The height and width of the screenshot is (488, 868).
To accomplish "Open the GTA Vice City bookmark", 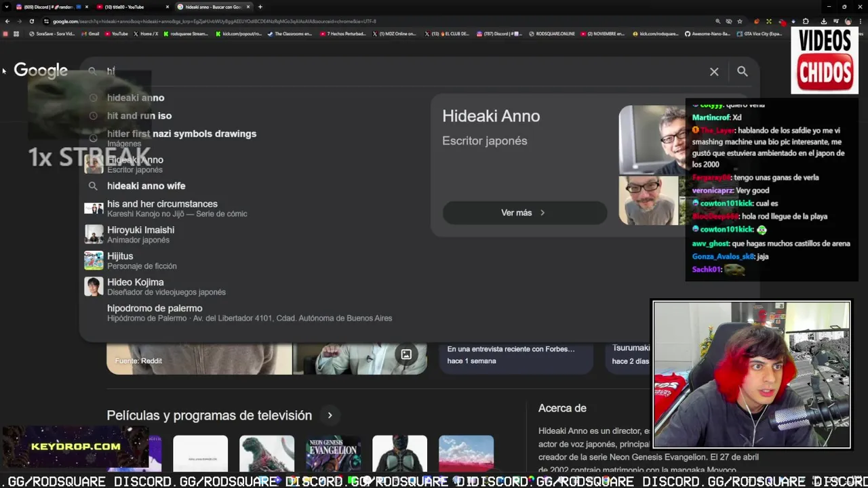I will point(760,34).
